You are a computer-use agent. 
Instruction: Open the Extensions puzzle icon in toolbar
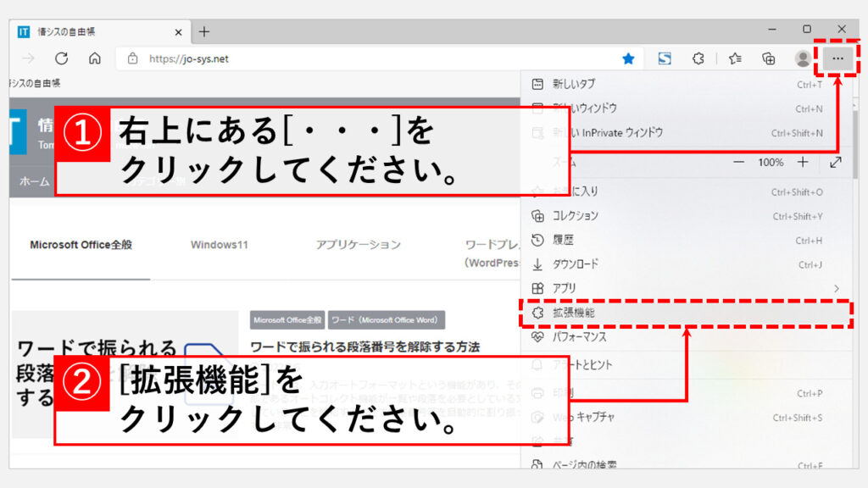[698, 58]
